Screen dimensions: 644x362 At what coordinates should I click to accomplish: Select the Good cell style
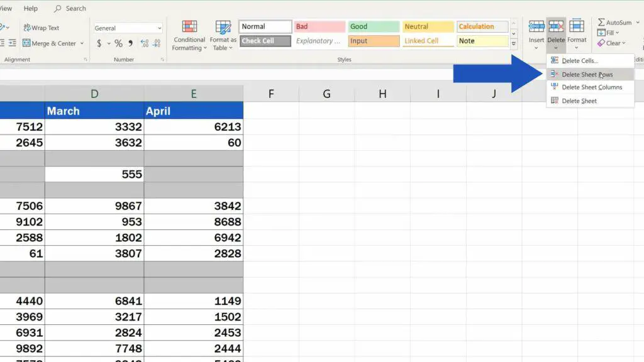coord(372,27)
